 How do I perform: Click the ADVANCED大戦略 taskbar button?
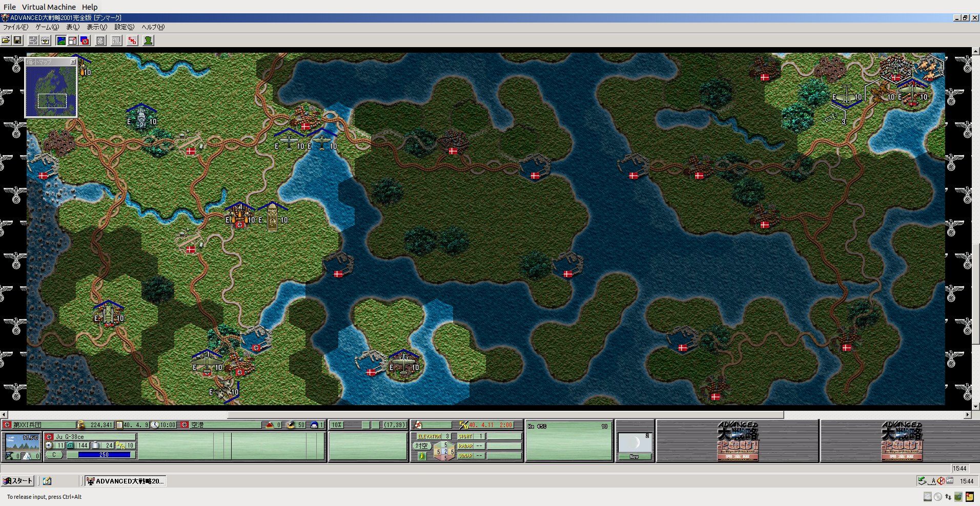[126, 481]
